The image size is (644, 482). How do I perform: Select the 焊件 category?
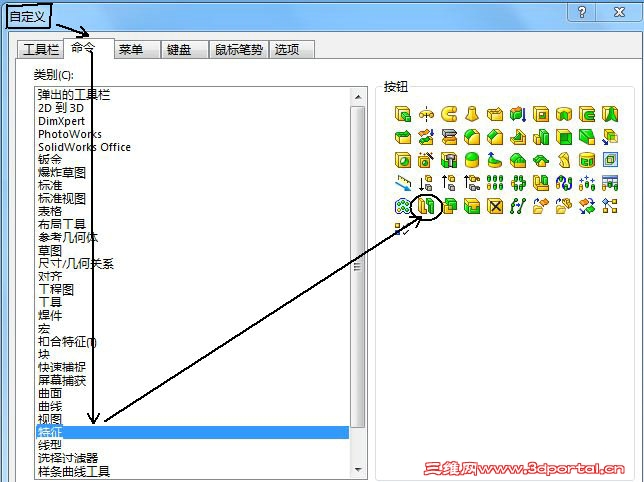pyautogui.click(x=50, y=315)
